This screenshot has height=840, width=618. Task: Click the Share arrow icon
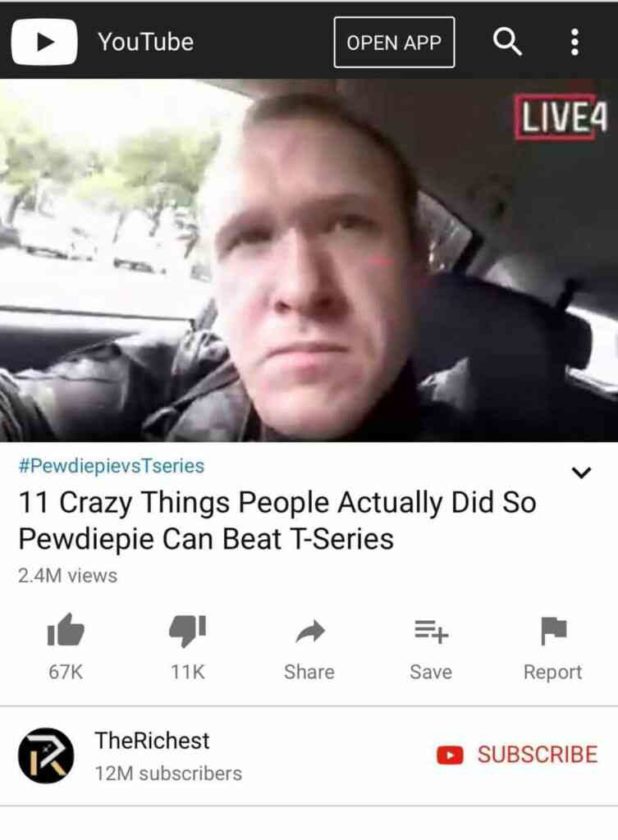click(310, 631)
